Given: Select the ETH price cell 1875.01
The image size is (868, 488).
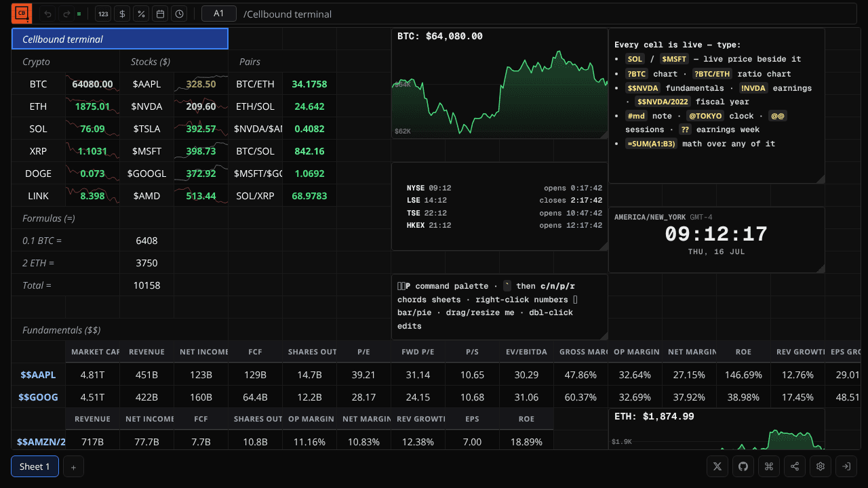Looking at the screenshot, I should point(93,106).
